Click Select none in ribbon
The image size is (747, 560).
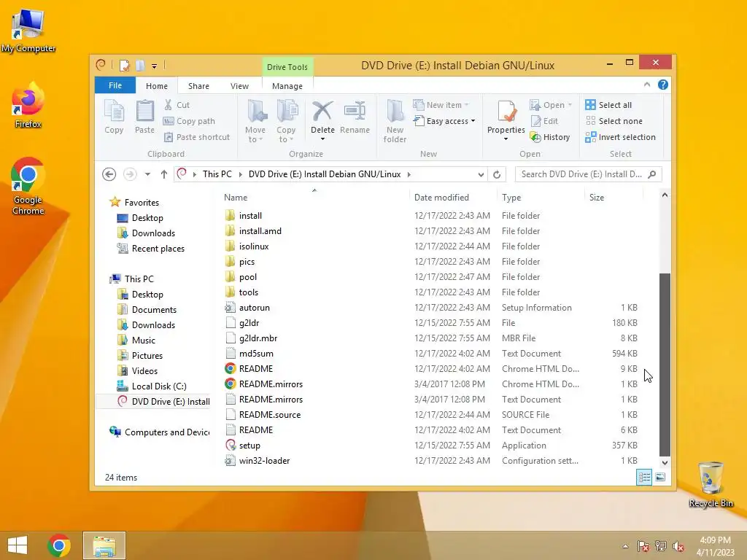(614, 121)
